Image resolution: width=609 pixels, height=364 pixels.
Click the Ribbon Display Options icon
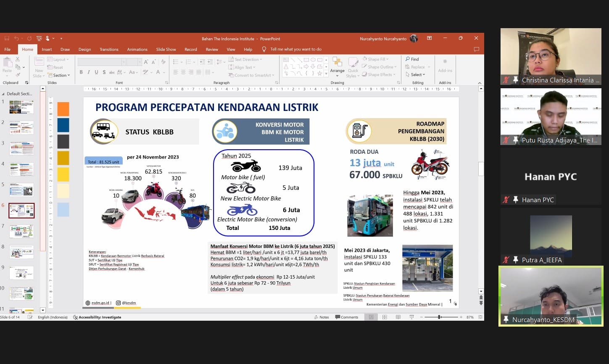pyautogui.click(x=429, y=38)
